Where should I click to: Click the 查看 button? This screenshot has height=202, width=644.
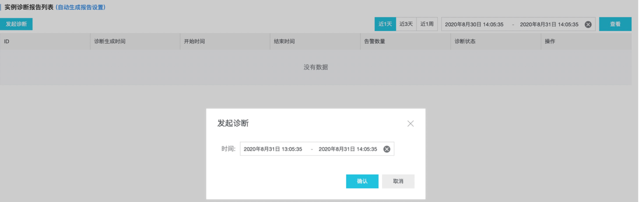(x=615, y=24)
